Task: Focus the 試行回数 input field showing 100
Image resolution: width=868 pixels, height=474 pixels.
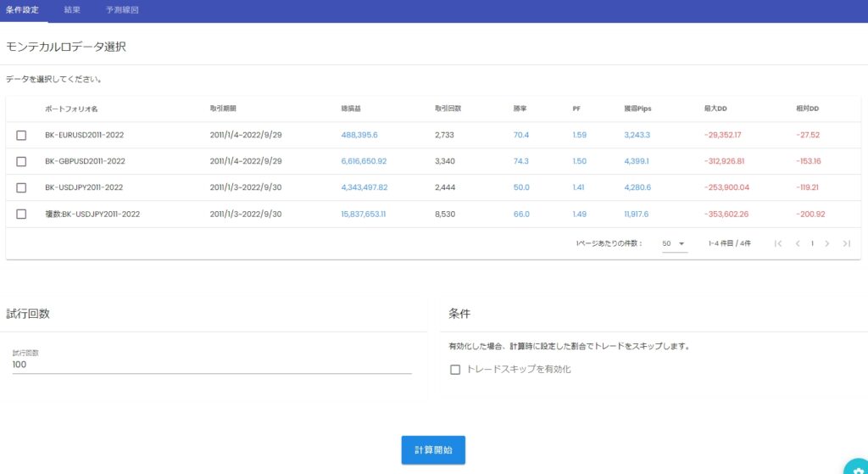Action: pos(212,365)
